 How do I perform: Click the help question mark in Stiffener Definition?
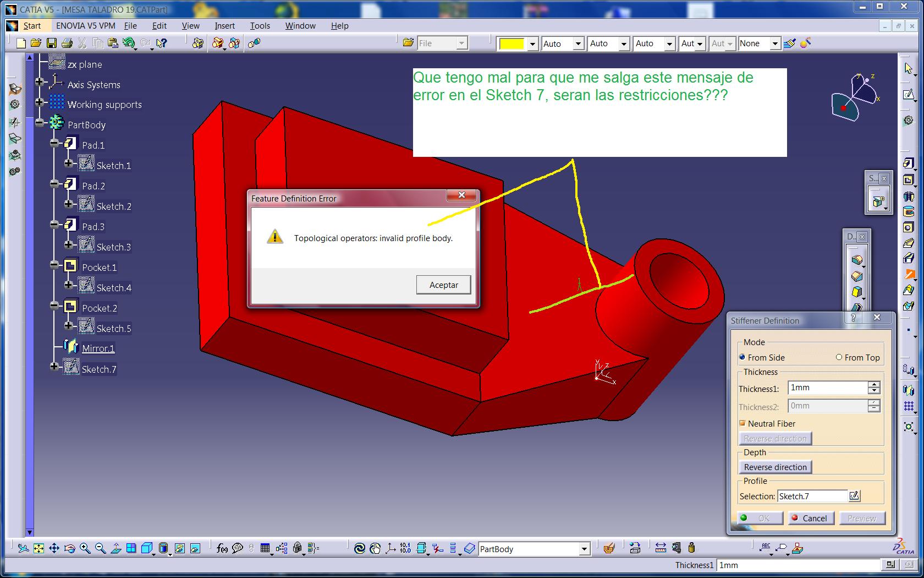(854, 318)
